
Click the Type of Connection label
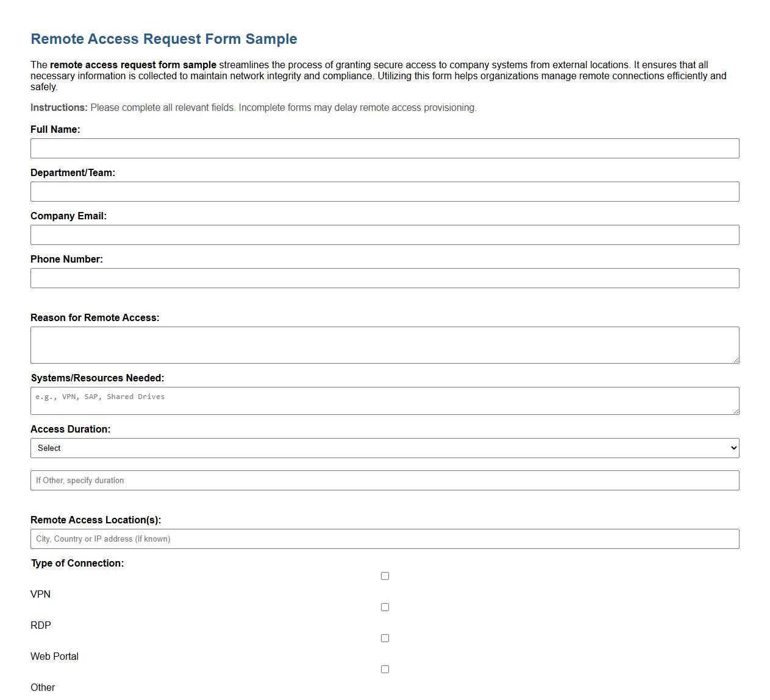[77, 563]
